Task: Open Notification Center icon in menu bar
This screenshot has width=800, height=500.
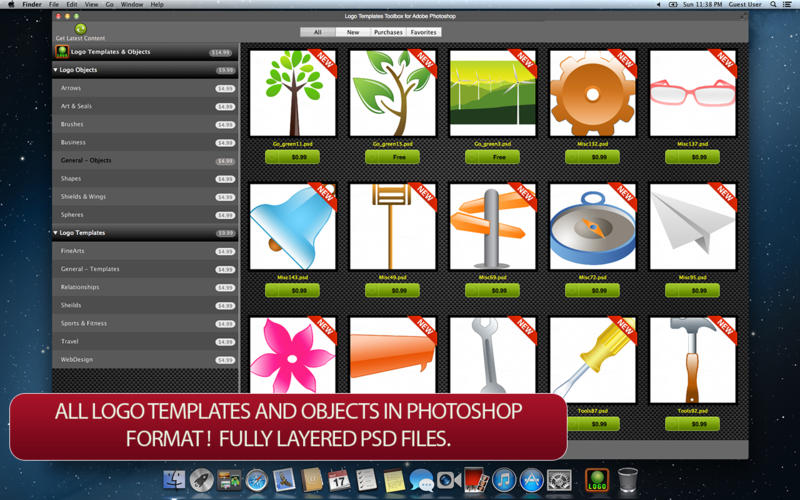Action: [788, 4]
